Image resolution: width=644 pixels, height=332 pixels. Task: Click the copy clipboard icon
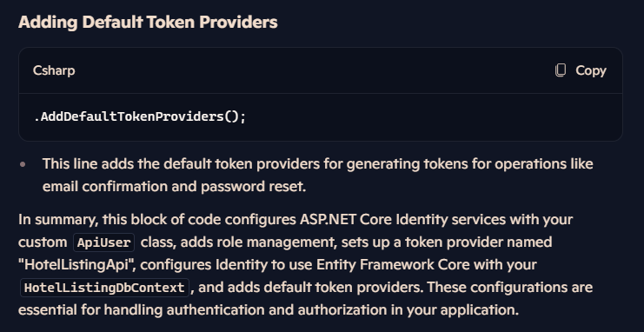[561, 70]
